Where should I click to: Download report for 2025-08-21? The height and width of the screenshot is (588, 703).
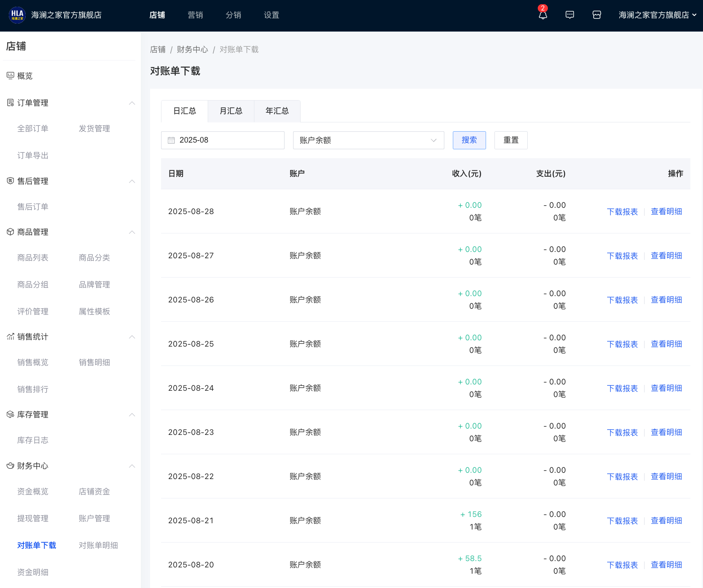[x=622, y=521]
